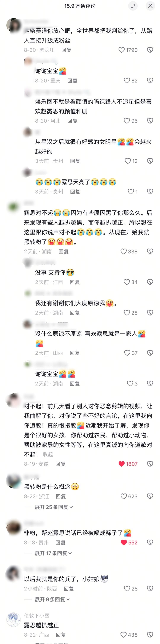Tap broken heart beside the 338-like comment
Screen dimensions: 160x644
tap(150, 251)
